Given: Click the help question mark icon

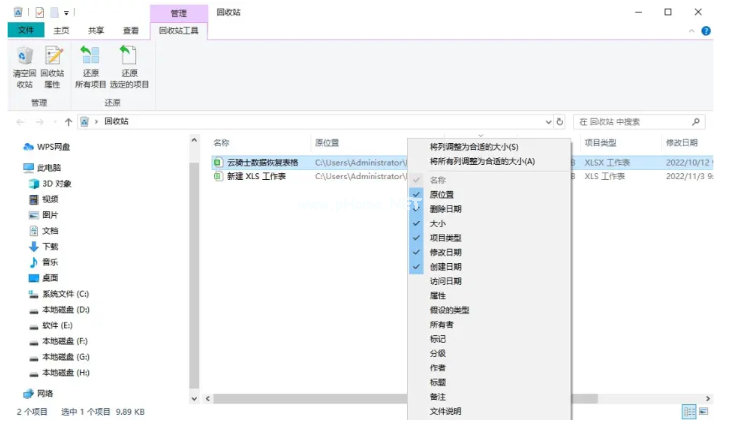Looking at the screenshot, I should point(706,31).
